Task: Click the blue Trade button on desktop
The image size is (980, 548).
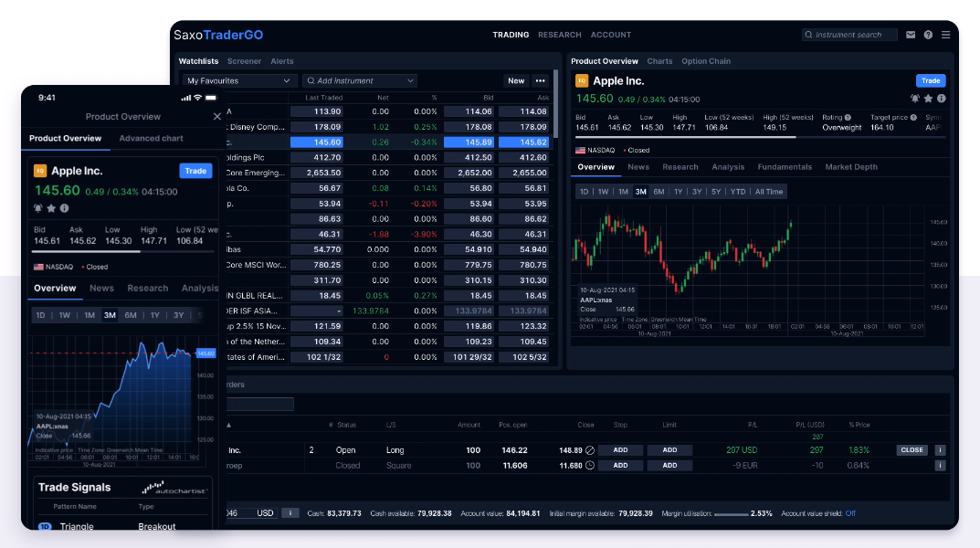Action: 931,80
